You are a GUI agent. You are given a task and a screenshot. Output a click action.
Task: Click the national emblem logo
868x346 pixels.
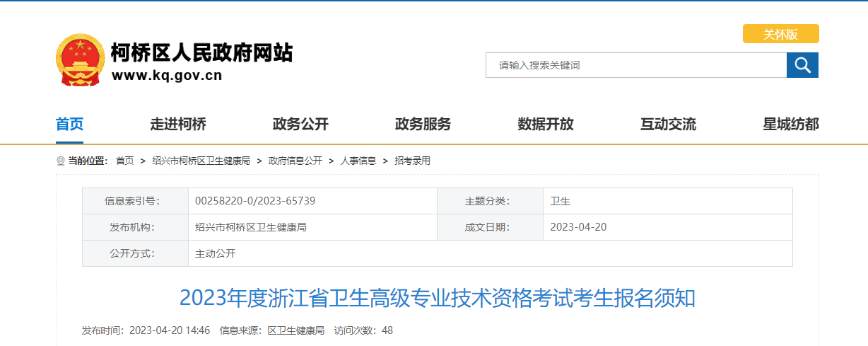[x=80, y=60]
